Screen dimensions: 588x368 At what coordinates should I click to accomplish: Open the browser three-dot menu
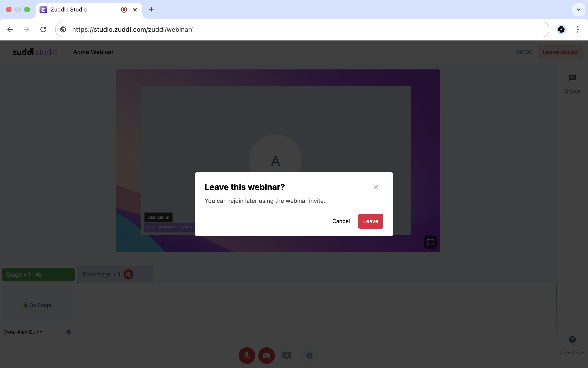pyautogui.click(x=578, y=29)
